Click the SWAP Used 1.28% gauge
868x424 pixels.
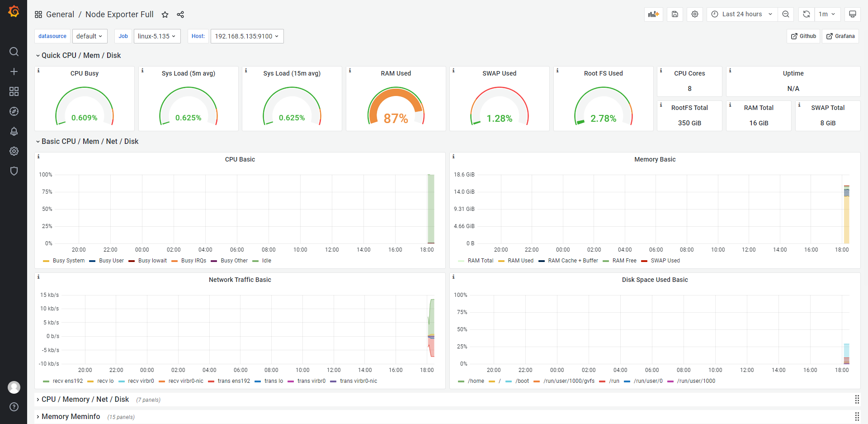(x=500, y=107)
